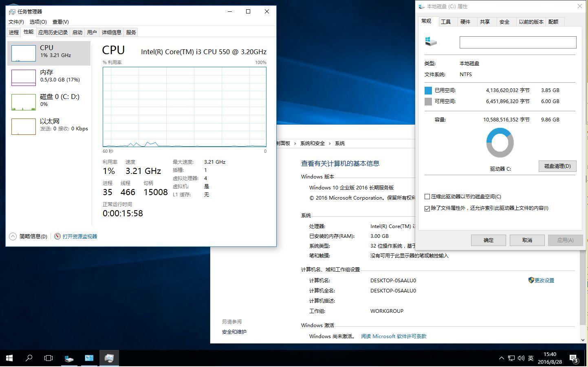Click the 更改设置 shield link
Image resolution: width=588 pixels, height=367 pixels.
tap(541, 280)
